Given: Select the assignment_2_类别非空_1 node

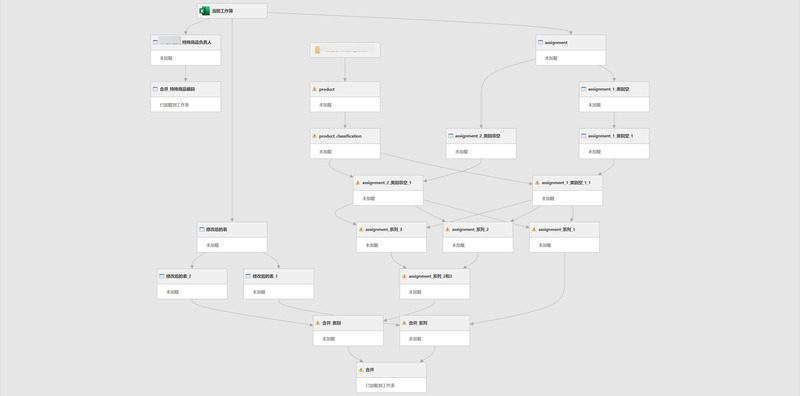Looking at the screenshot, I should tap(388, 190).
